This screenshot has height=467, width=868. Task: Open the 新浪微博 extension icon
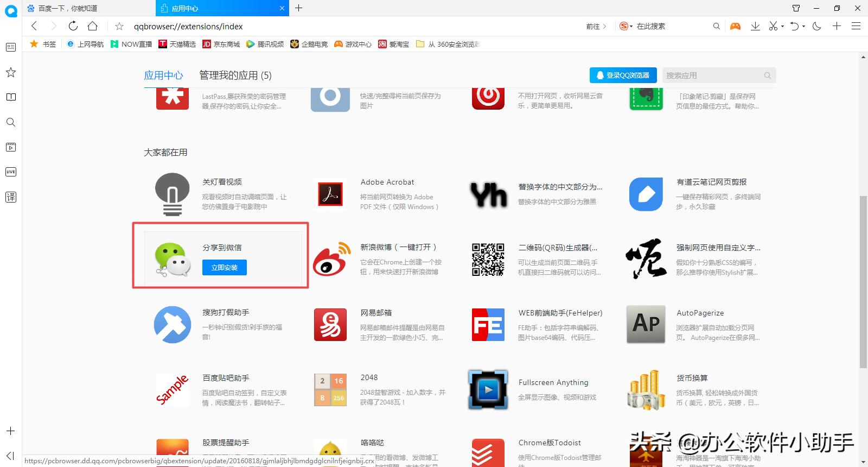[332, 259]
